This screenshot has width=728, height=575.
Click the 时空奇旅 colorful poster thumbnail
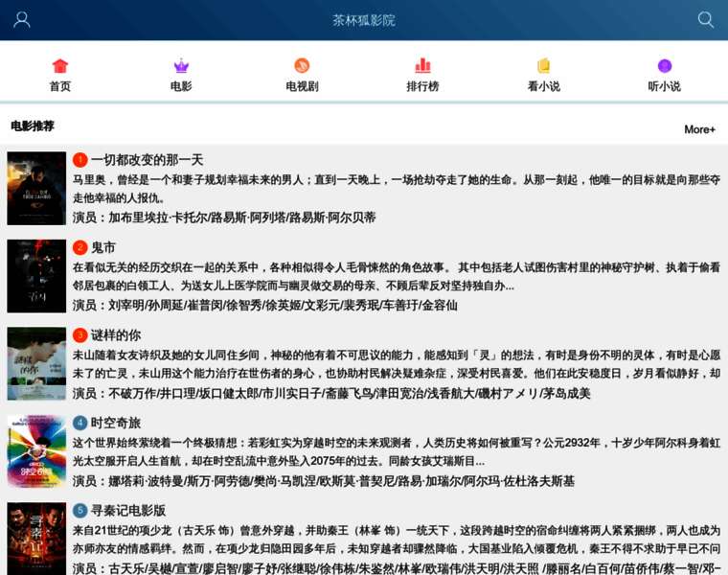[36, 451]
